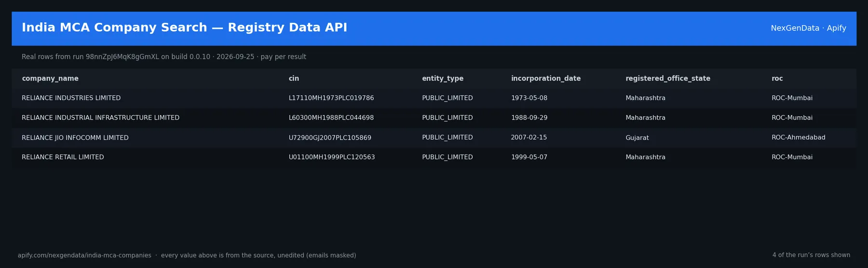Viewport: 868px width, 268px height.
Task: Click Maharashtra in Reliance Industrial Infrastructure row
Action: pos(645,118)
